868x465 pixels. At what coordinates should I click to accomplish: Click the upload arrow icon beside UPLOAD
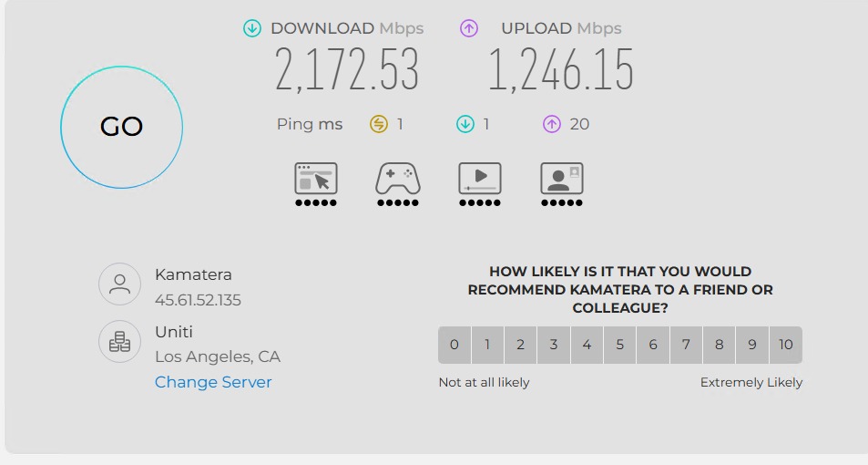click(469, 28)
